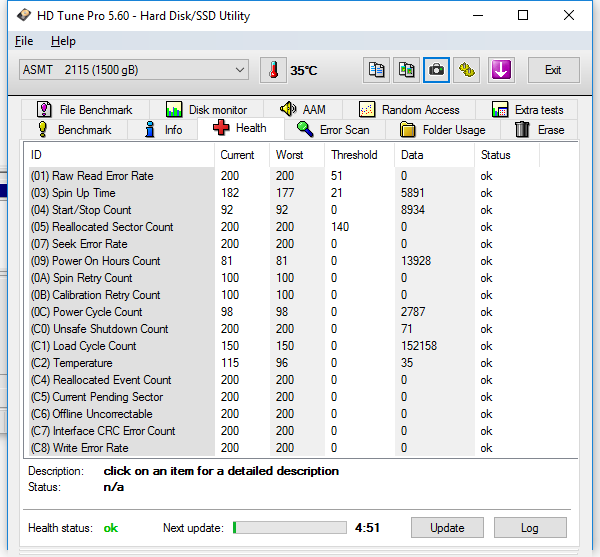
Task: Click the purple down-arrow minimize-to-tray icon
Action: click(x=501, y=70)
